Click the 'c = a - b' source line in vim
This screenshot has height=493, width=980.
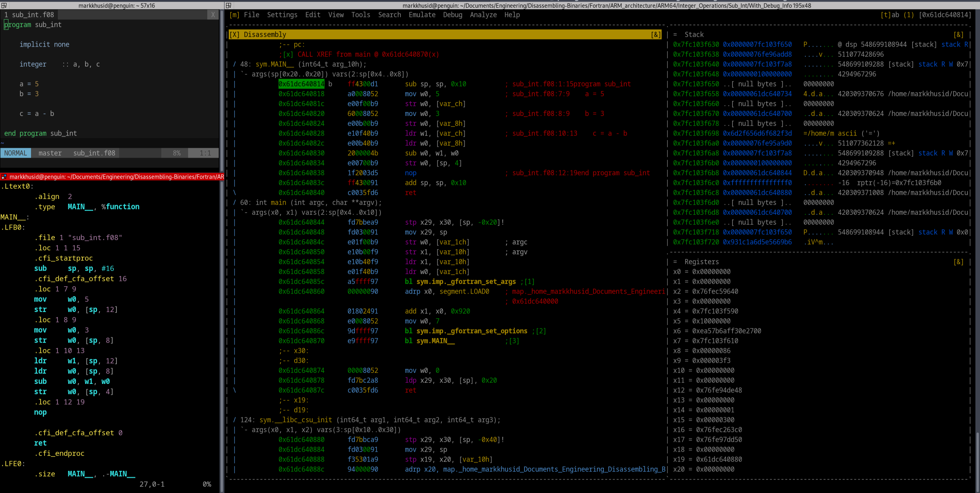pos(37,114)
